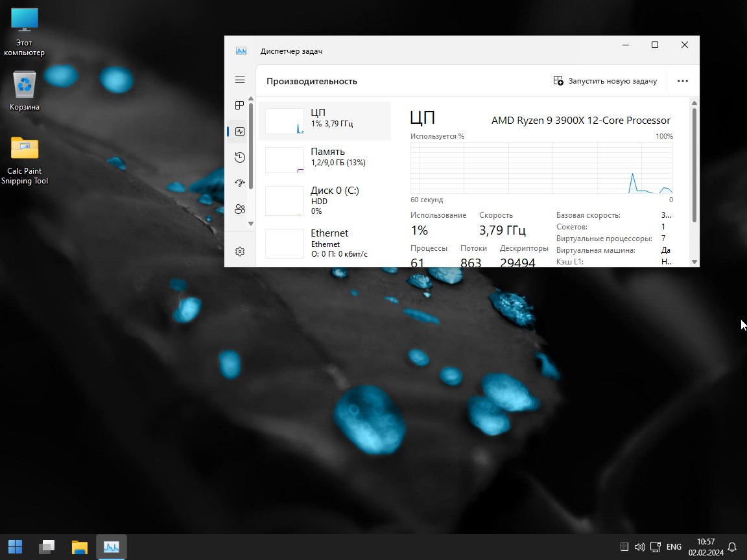
Task: Close the Диспетчер задач window
Action: coord(685,45)
